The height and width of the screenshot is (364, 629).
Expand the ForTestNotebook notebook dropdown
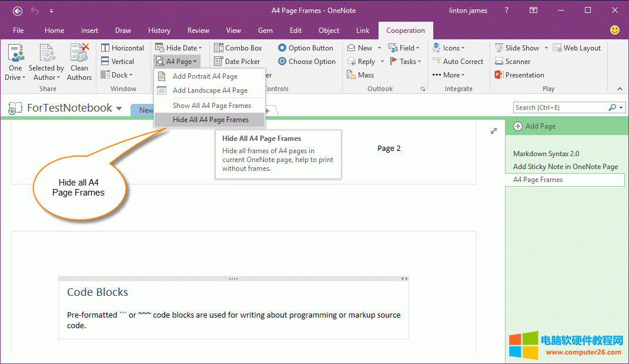(x=119, y=109)
